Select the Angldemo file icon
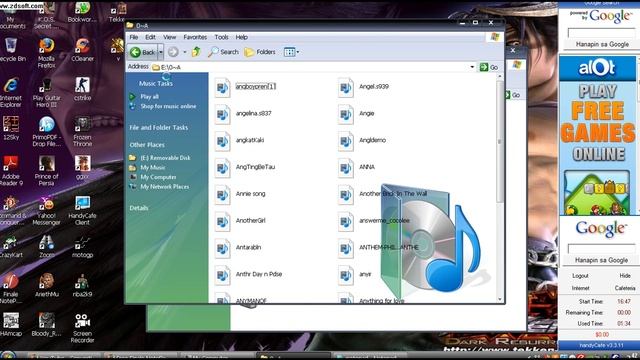 [x=346, y=142]
